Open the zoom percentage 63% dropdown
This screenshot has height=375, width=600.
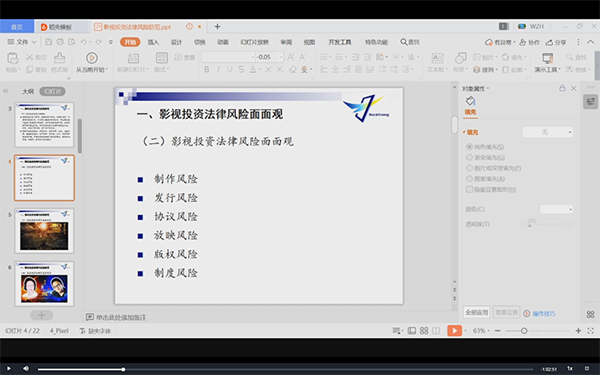(x=481, y=331)
